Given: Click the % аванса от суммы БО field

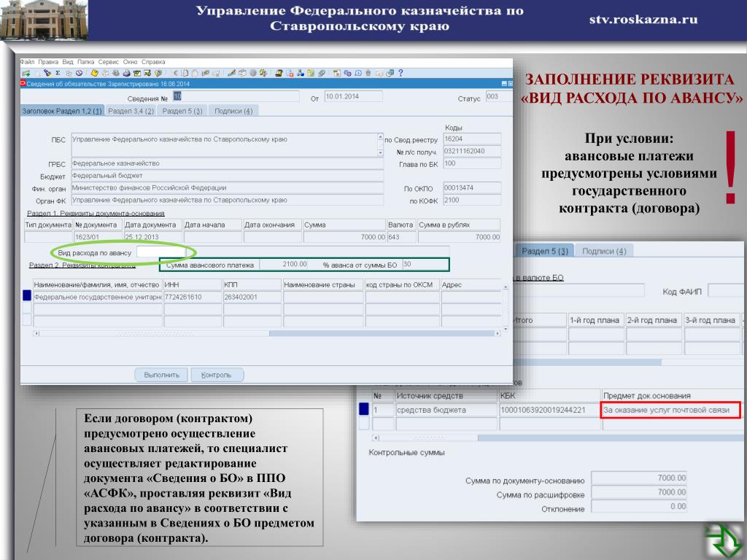Looking at the screenshot, I should pyautogui.click(x=424, y=264).
